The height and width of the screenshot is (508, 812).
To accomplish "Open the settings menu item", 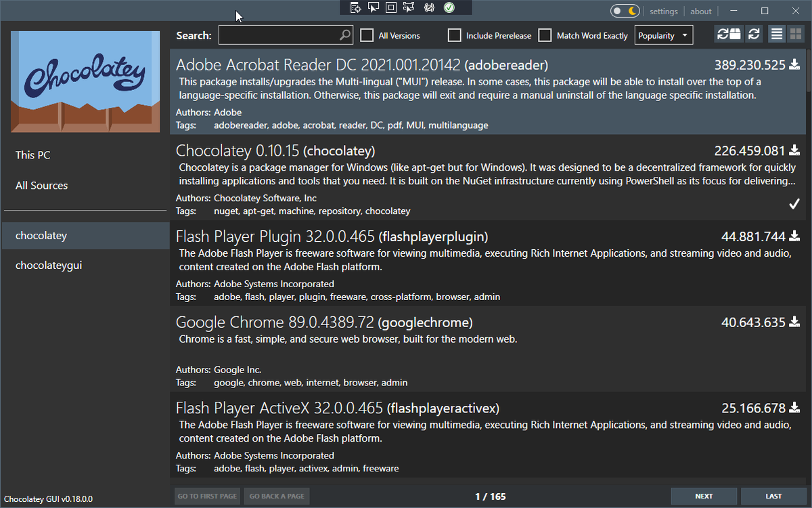I will (x=664, y=11).
